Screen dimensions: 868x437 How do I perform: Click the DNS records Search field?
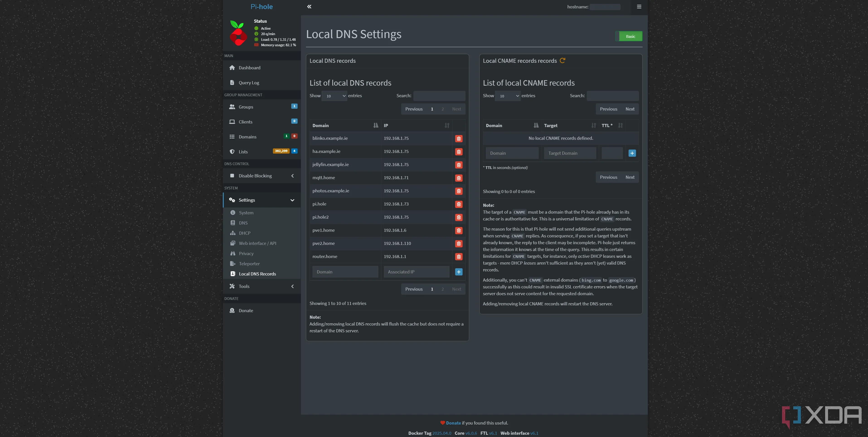tap(439, 96)
